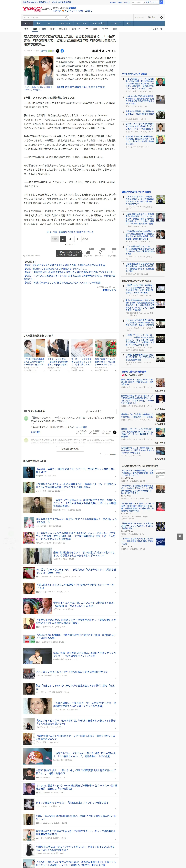Open the ソロ活でフォトウェディング article
This screenshot has height=868, width=186.
point(76,571)
